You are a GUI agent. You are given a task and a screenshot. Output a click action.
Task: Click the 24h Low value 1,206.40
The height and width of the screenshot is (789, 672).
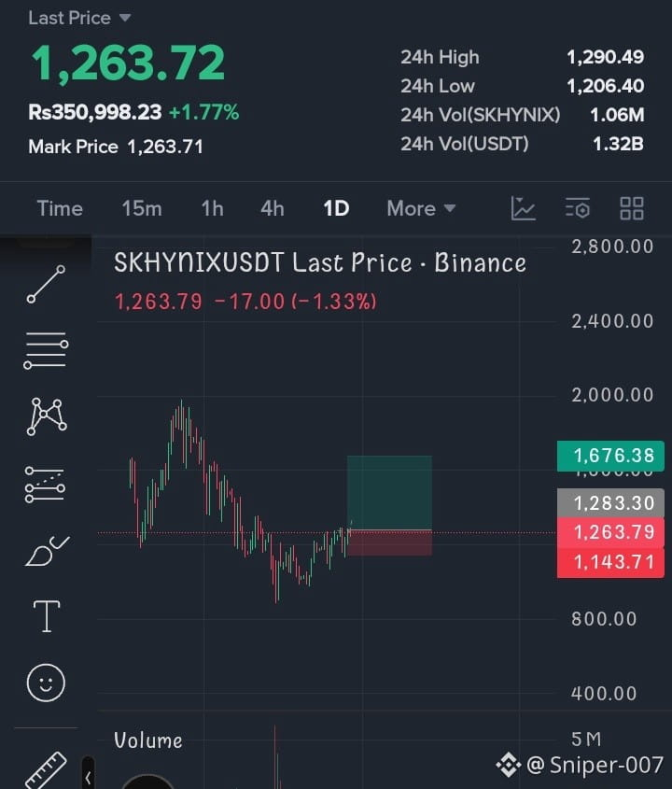605,86
